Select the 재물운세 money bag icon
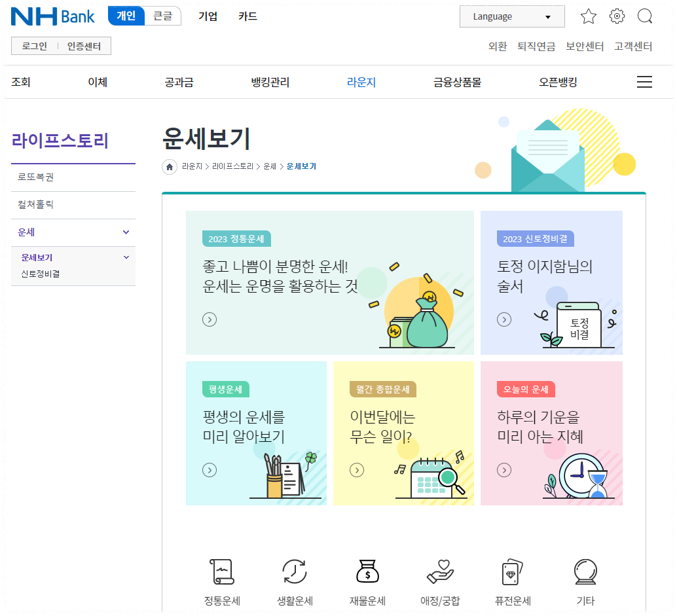 click(367, 571)
